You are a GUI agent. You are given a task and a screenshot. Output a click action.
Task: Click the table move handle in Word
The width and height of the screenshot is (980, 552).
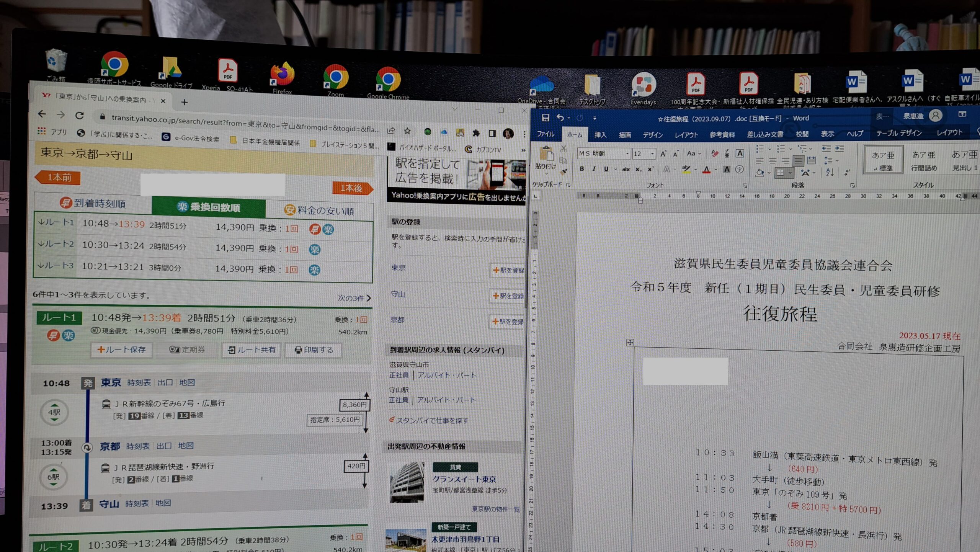(x=630, y=343)
